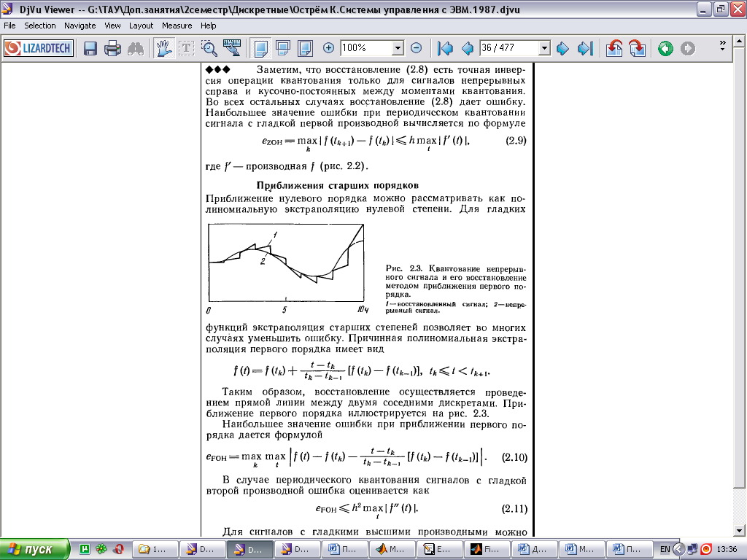Switch to side-by-side page layout
Screen dimensions: 747x560
click(x=306, y=48)
